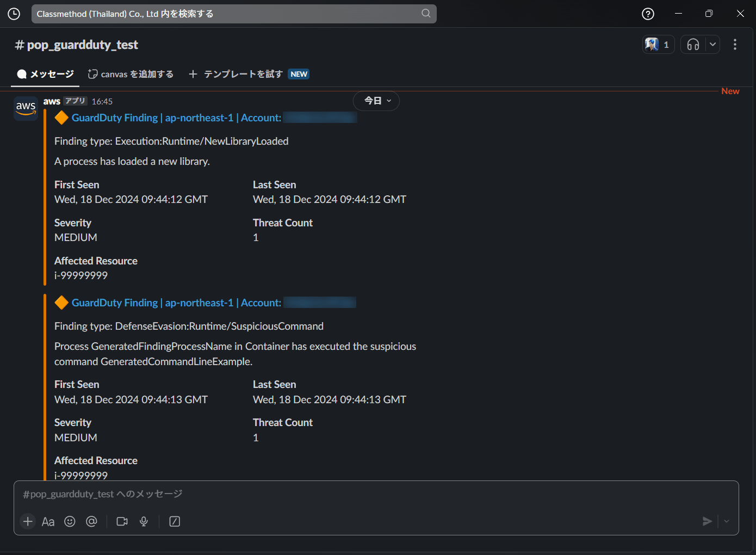Click the アプリ app badge
756x555 pixels.
click(x=75, y=101)
